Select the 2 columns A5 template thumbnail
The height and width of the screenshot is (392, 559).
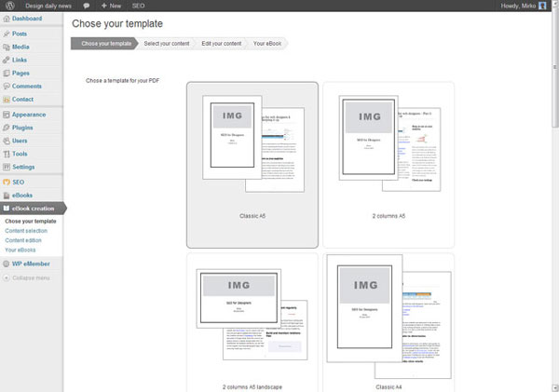[x=389, y=165]
